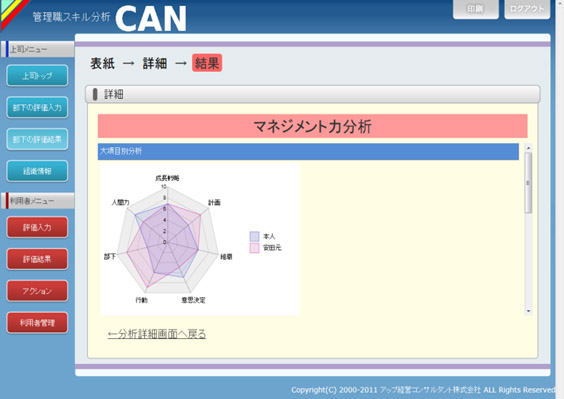This screenshot has height=399, width=564.
Task: Go to 詳細 breadcrumb step
Action: pos(155,63)
